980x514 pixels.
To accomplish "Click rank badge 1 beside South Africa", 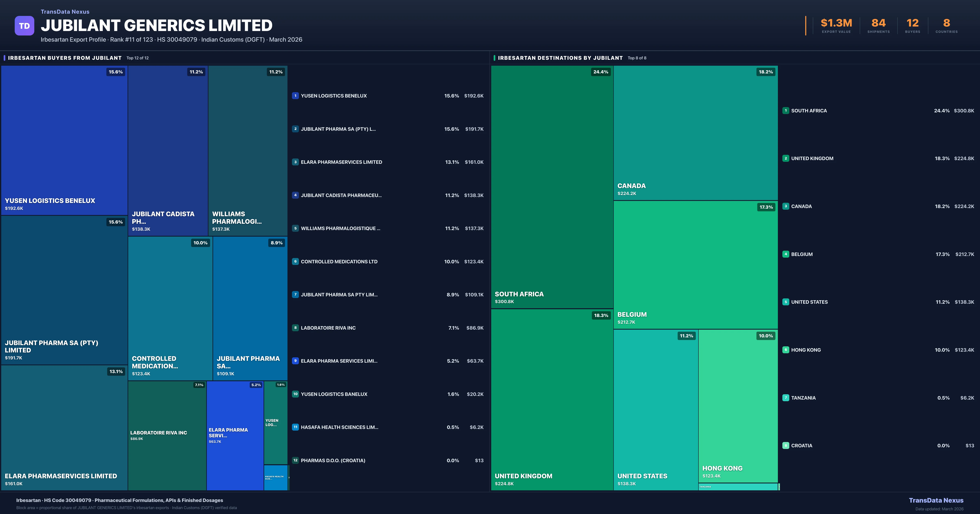I will coord(786,111).
